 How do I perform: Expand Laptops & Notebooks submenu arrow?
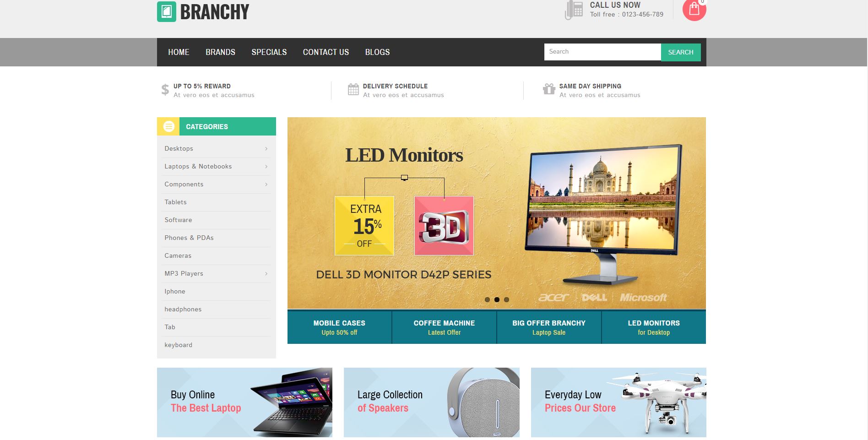(x=266, y=167)
